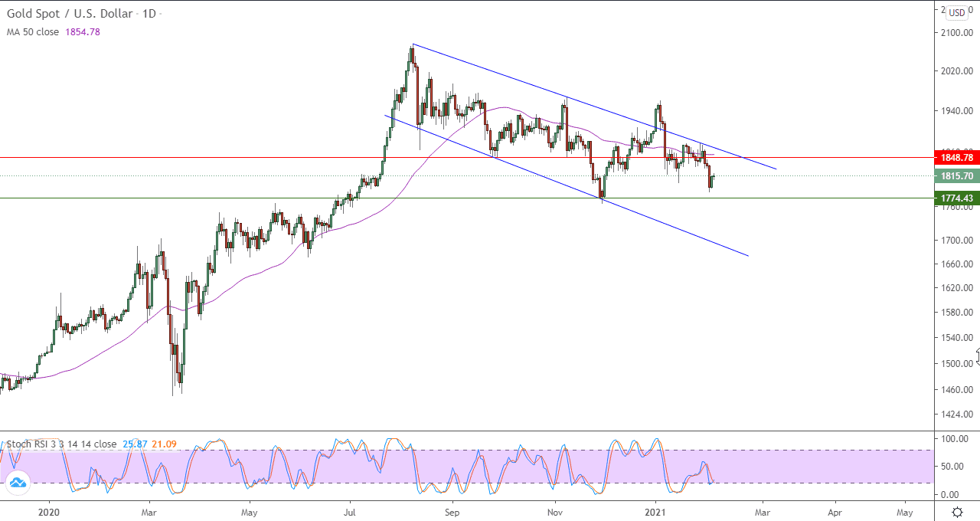
Task: Open the USD currency selector
Action: pos(957,13)
